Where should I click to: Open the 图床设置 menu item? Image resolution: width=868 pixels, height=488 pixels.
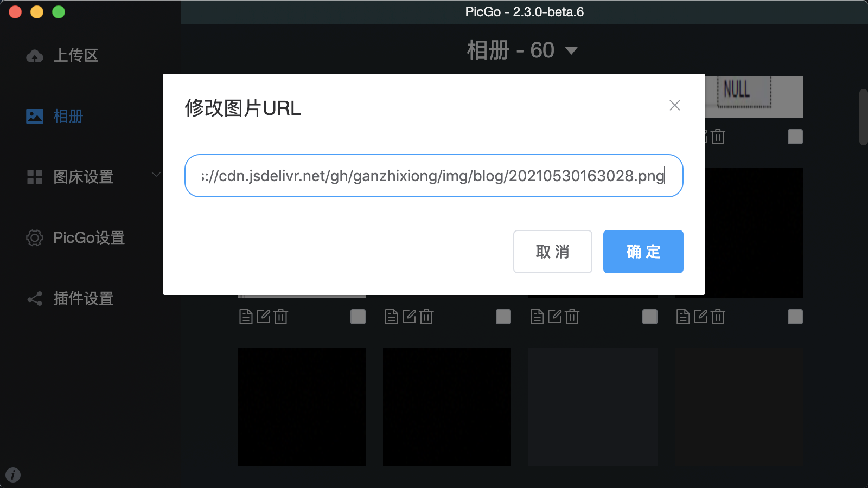tap(83, 177)
